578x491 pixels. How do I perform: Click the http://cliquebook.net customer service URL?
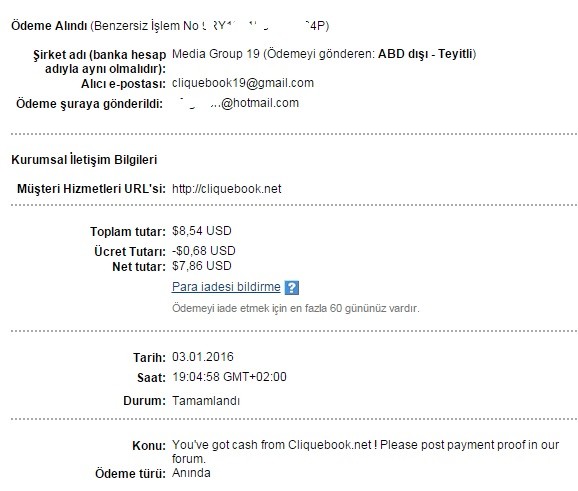(x=226, y=189)
